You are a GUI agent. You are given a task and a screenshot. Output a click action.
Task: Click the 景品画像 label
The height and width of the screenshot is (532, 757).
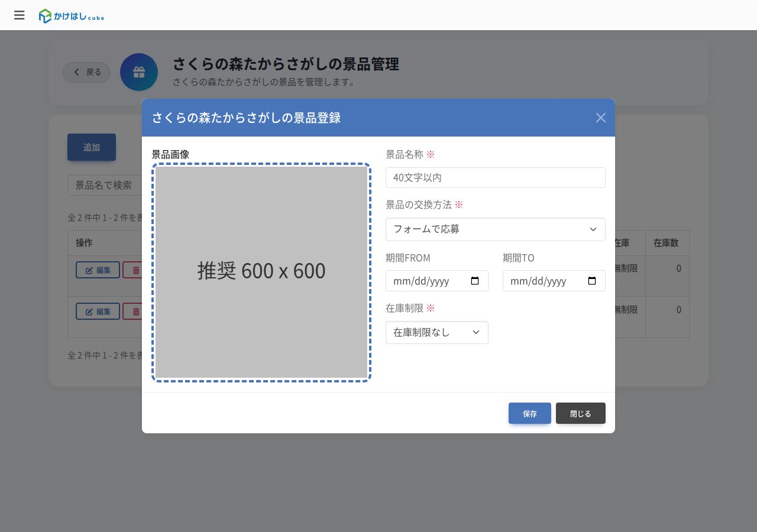(x=170, y=154)
